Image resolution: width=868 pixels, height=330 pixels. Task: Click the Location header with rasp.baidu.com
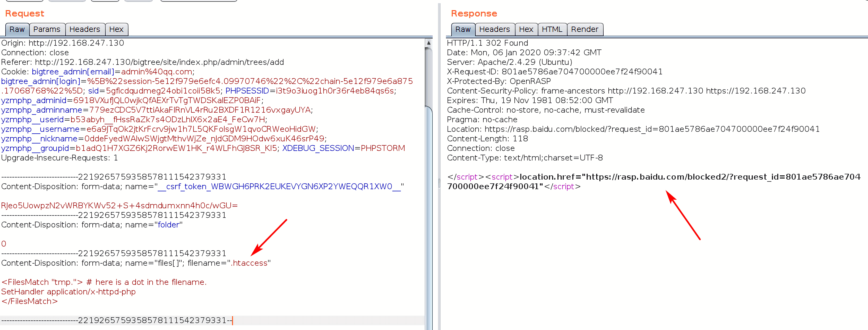pos(633,129)
